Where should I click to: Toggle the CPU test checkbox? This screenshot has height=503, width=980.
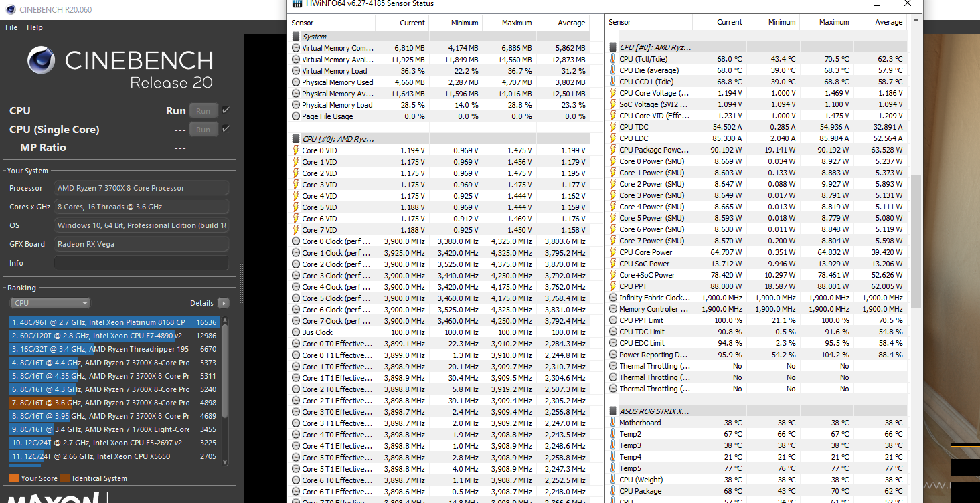tap(226, 110)
